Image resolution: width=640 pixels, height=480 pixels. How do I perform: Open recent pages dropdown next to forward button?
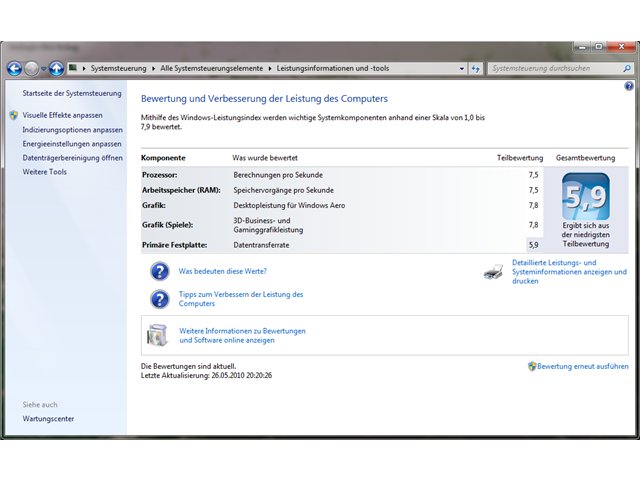(44, 69)
